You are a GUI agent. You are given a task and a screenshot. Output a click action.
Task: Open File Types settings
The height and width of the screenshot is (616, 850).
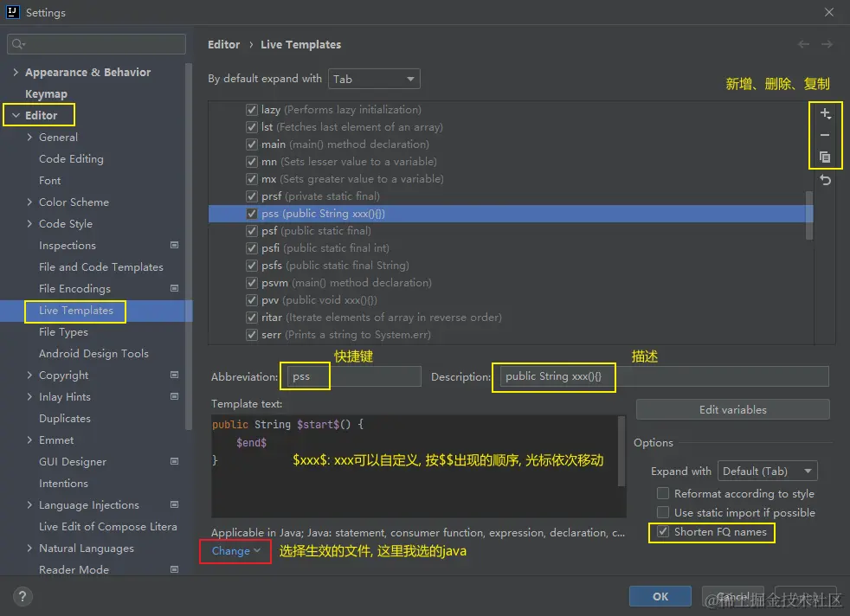tap(63, 332)
